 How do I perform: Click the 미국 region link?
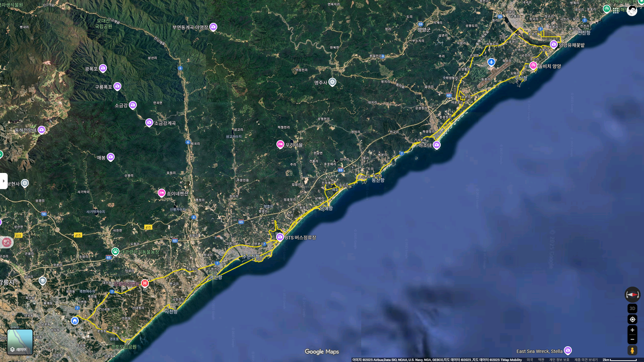(530, 360)
